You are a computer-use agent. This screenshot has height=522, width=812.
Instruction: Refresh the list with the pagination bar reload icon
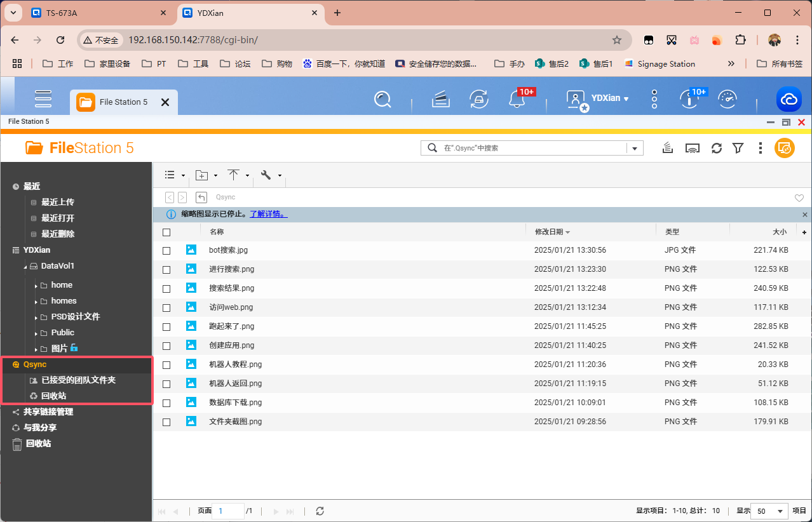pyautogui.click(x=320, y=511)
